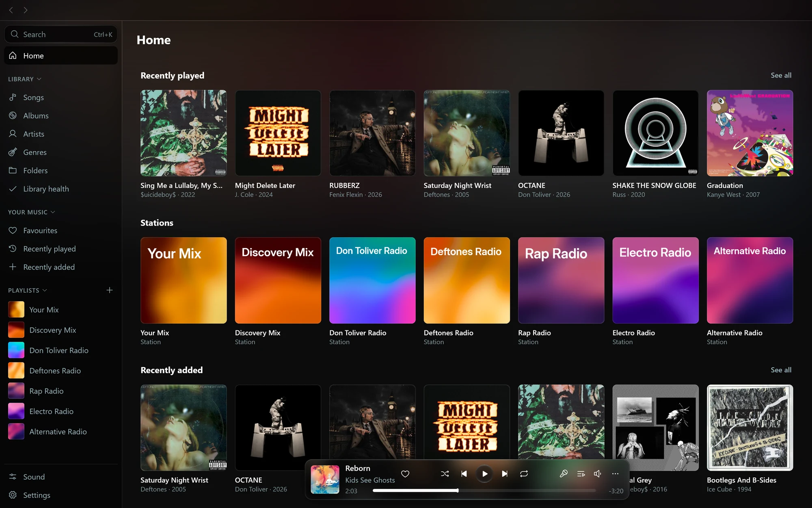
Task: Select the Home sidebar item
Action: coord(61,56)
